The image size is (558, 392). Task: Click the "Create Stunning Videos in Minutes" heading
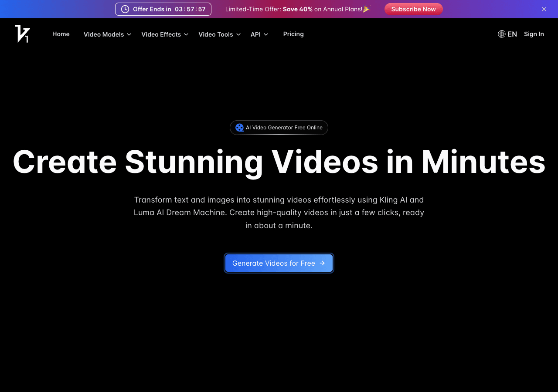point(279,162)
